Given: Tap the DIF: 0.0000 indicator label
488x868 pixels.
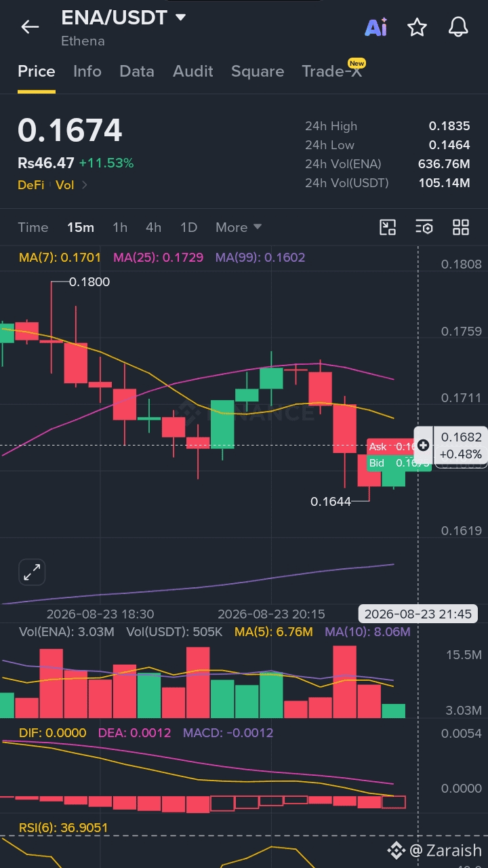Looking at the screenshot, I should pyautogui.click(x=52, y=733).
